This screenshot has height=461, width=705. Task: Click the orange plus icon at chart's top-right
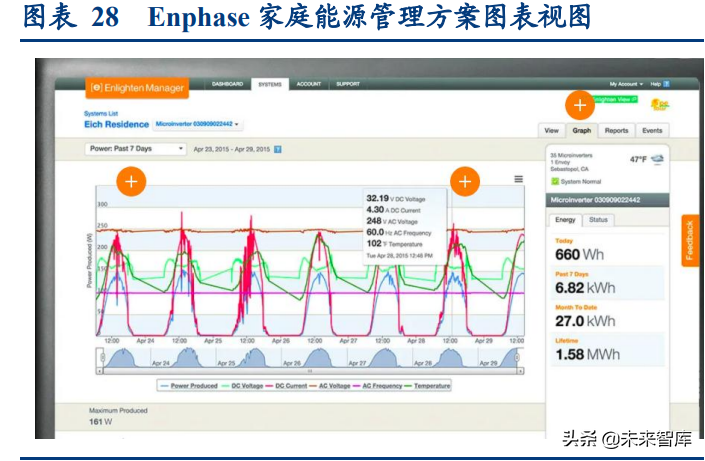(x=465, y=181)
